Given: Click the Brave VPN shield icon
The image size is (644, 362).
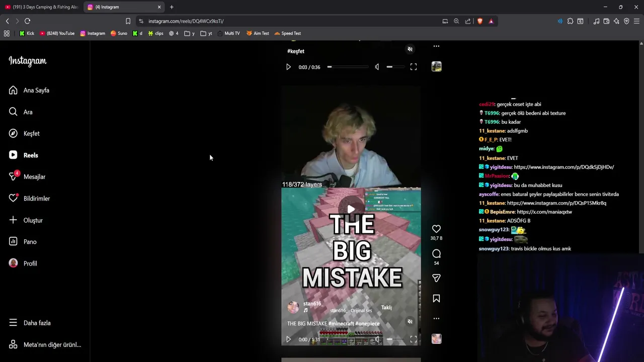Looking at the screenshot, I should pos(626,21).
